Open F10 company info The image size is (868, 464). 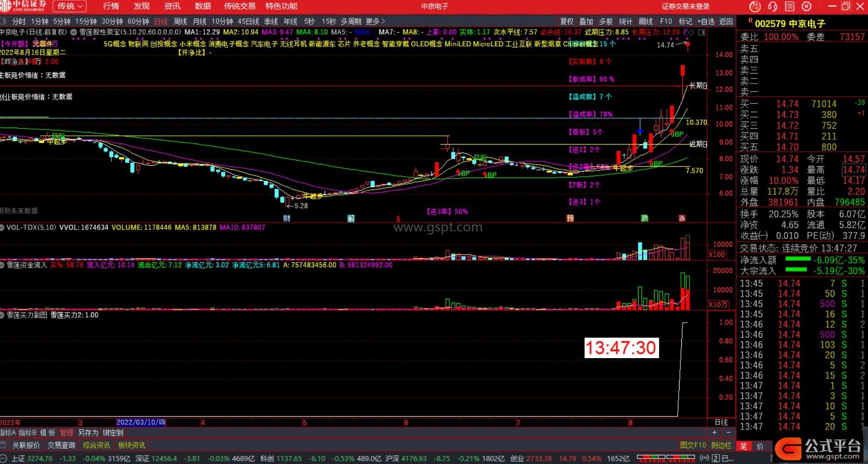point(666,21)
